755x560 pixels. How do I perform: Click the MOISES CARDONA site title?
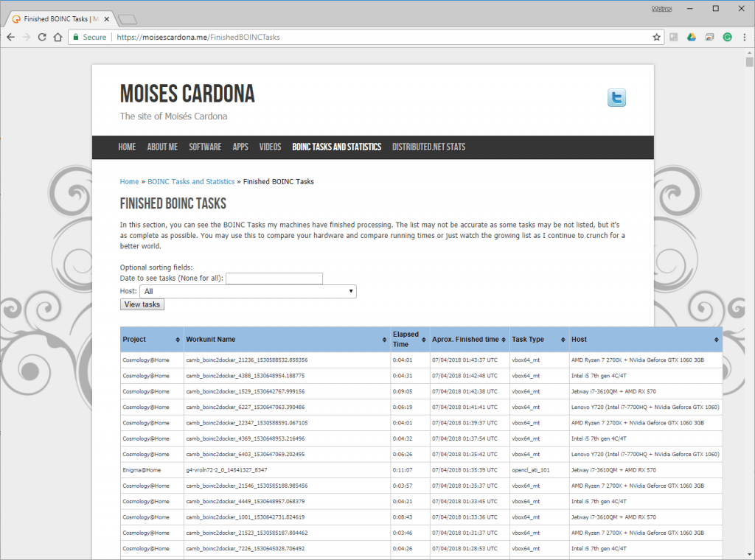[x=187, y=94]
